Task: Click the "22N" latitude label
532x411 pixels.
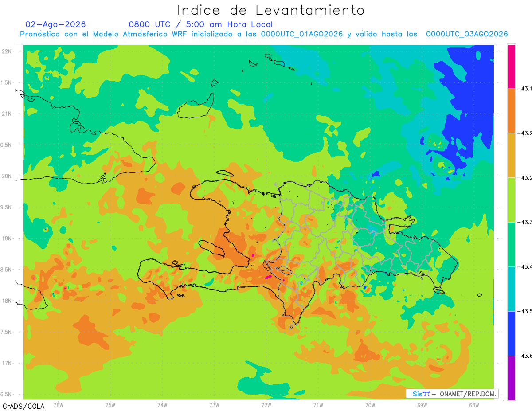Action: click(7, 51)
